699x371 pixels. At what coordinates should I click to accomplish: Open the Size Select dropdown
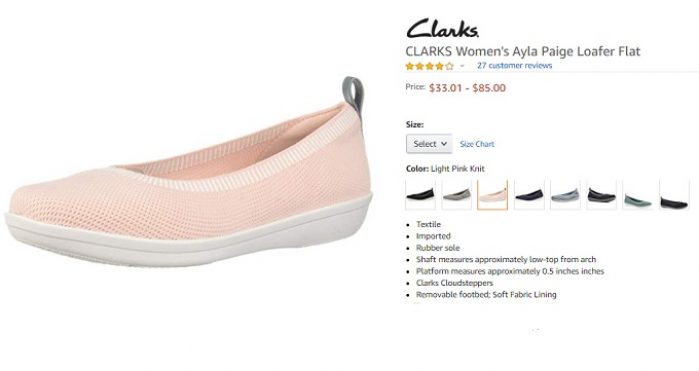coord(429,144)
